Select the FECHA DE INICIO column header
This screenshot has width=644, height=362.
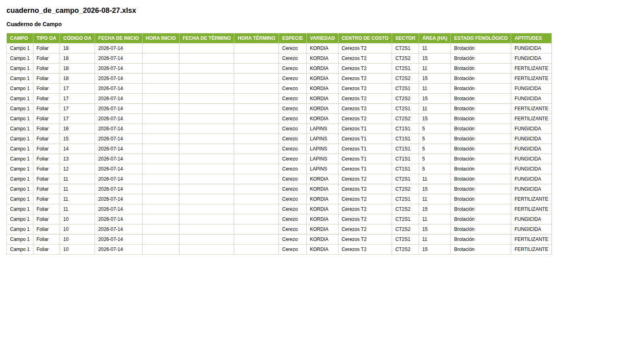(118, 38)
